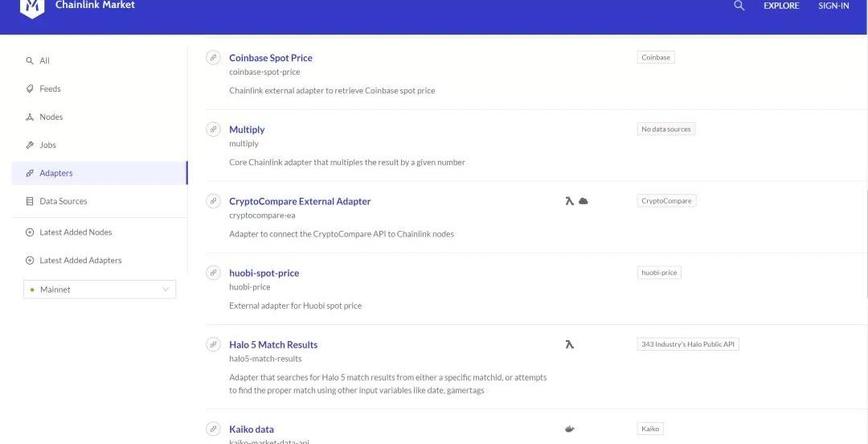Open the search magnifier icon in header
Screen dimensions: 868x444
pyautogui.click(x=739, y=6)
